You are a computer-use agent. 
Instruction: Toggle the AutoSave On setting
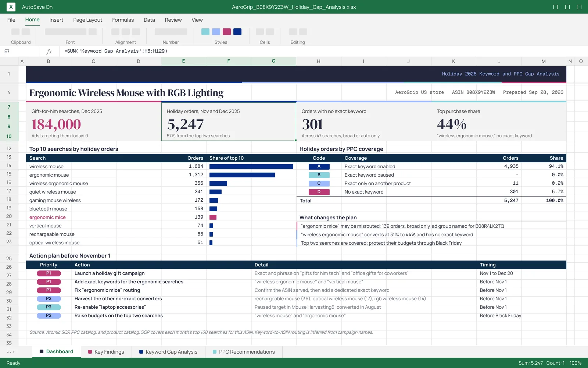37,7
